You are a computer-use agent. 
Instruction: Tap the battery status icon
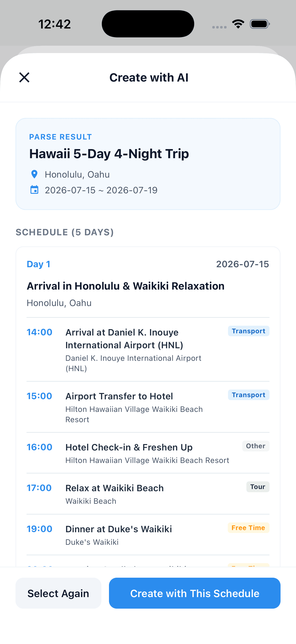pyautogui.click(x=259, y=24)
